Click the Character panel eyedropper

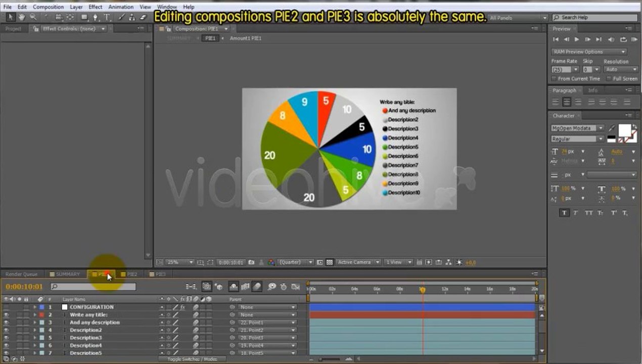click(x=612, y=128)
